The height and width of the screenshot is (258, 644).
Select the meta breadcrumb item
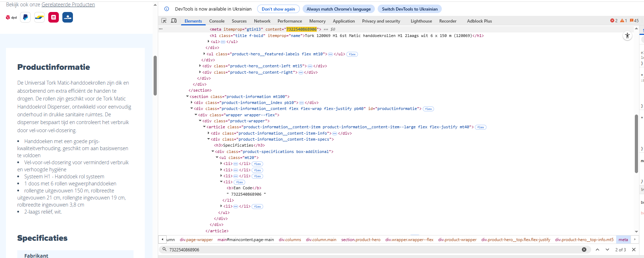[623, 240]
